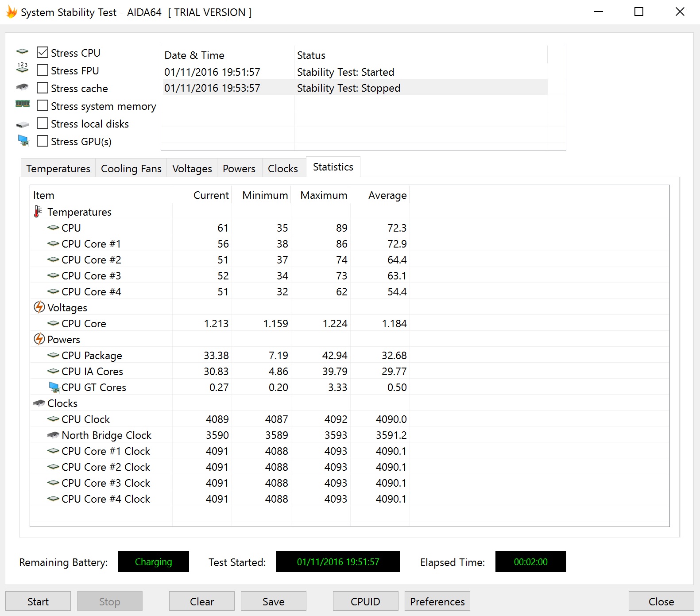Click the Maximum column header
Image resolution: width=700 pixels, height=616 pixels.
321,195
